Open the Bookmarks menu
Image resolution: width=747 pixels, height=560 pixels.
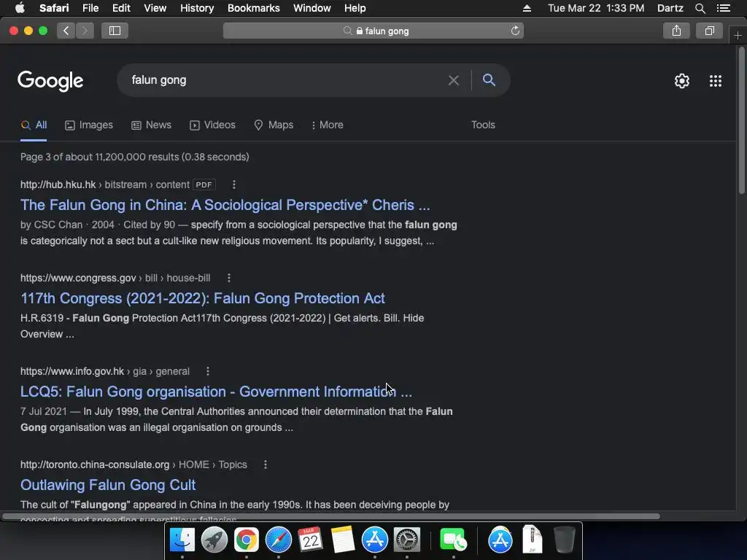tap(253, 8)
